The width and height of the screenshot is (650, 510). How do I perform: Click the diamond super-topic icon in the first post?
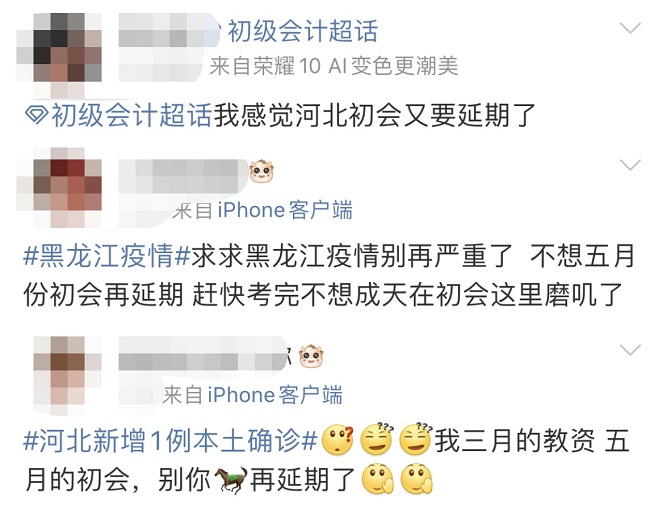pyautogui.click(x=36, y=115)
